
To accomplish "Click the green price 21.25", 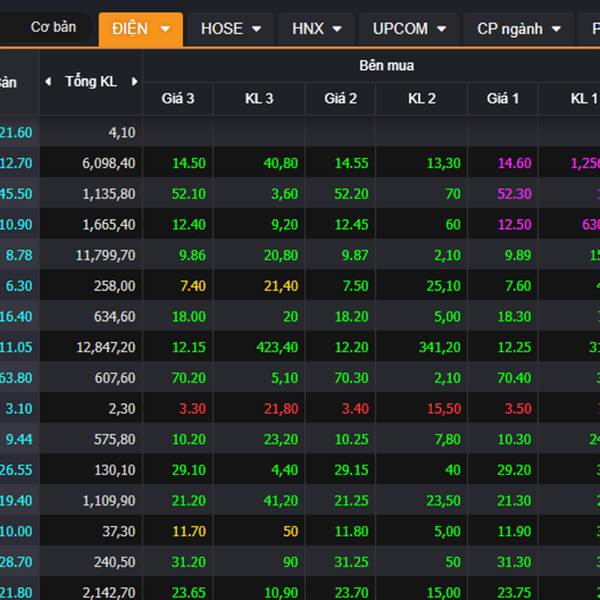I will coord(351,501).
